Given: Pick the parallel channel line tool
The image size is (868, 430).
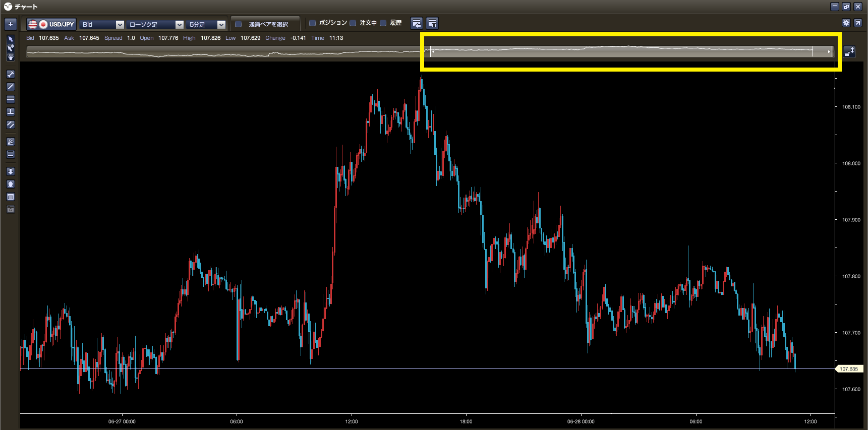Looking at the screenshot, I should (11, 125).
